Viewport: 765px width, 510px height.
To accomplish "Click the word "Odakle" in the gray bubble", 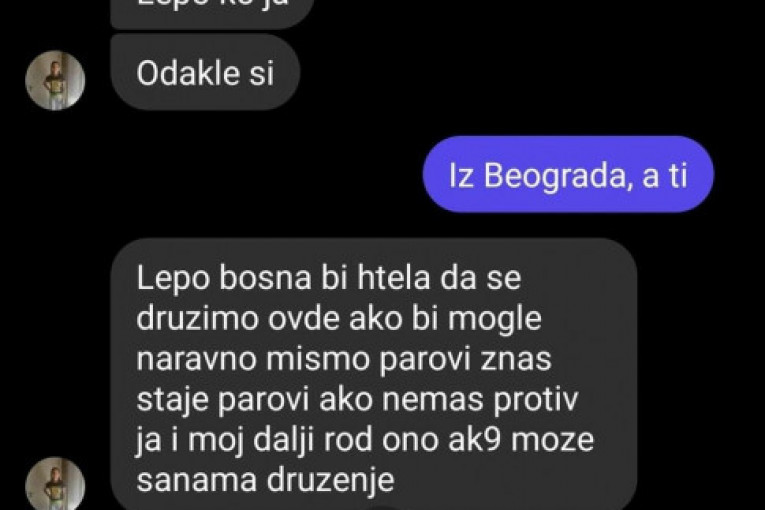I will pos(188,74).
